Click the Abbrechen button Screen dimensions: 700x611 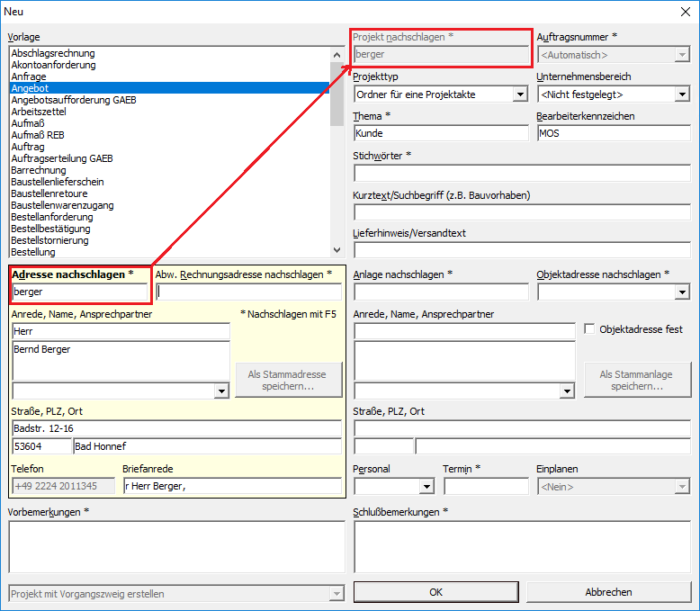608,592
